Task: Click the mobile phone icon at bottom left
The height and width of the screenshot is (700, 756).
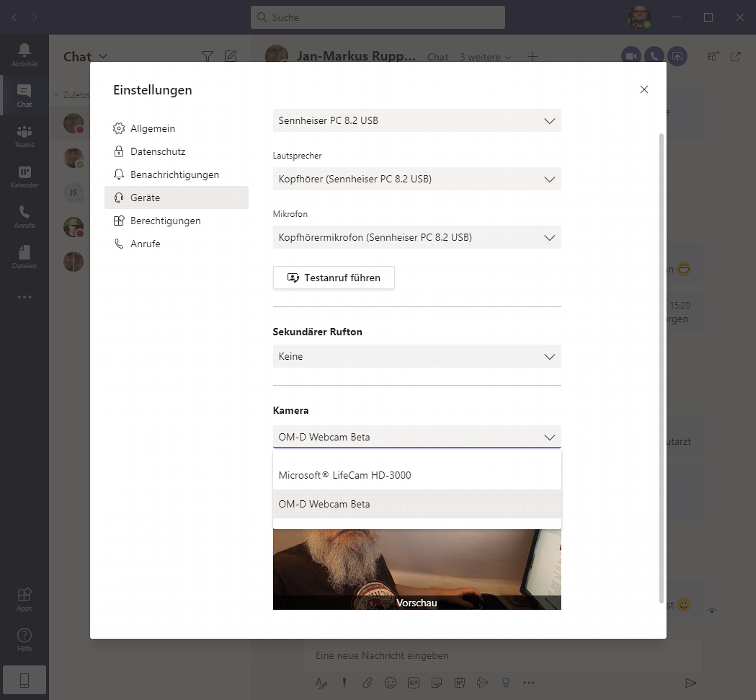Action: click(24, 680)
